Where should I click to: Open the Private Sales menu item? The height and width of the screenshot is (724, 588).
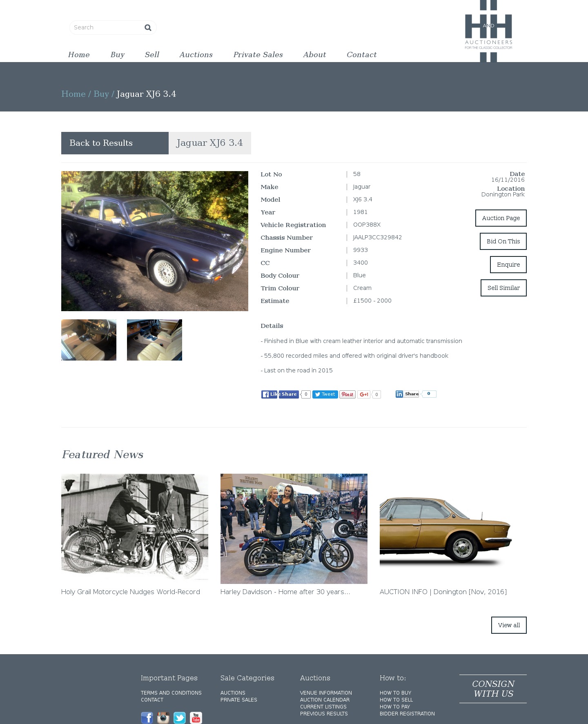(258, 55)
